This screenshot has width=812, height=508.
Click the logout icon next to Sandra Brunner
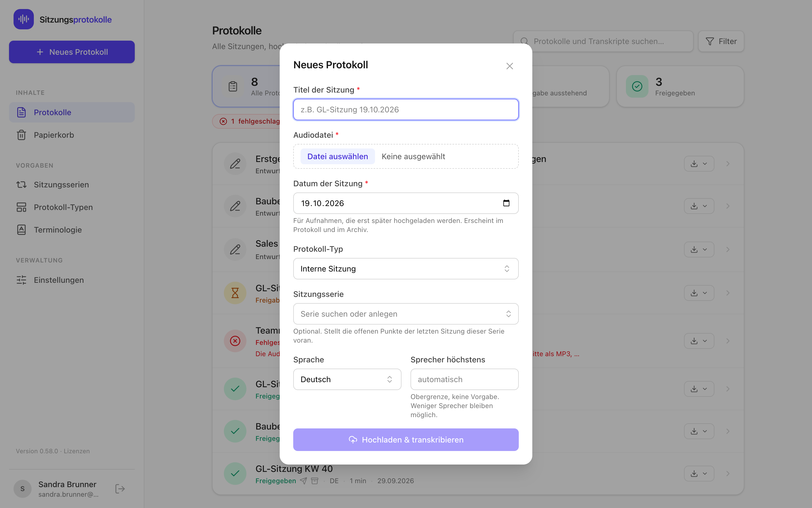[120, 489]
